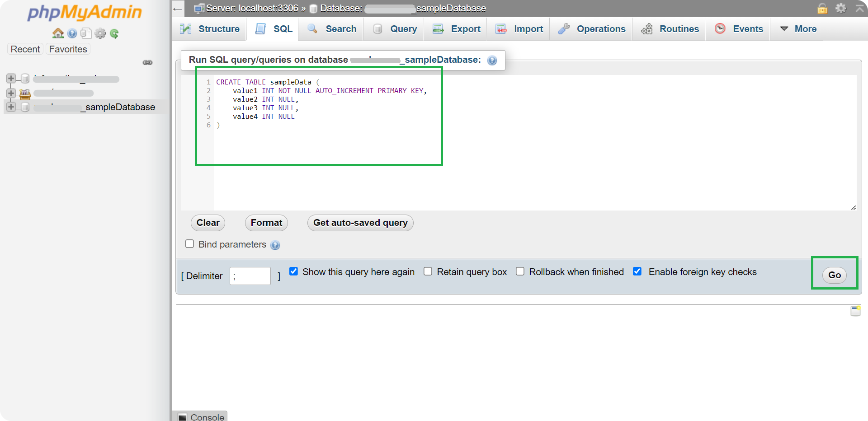Switch to the Structure tab

(x=210, y=29)
